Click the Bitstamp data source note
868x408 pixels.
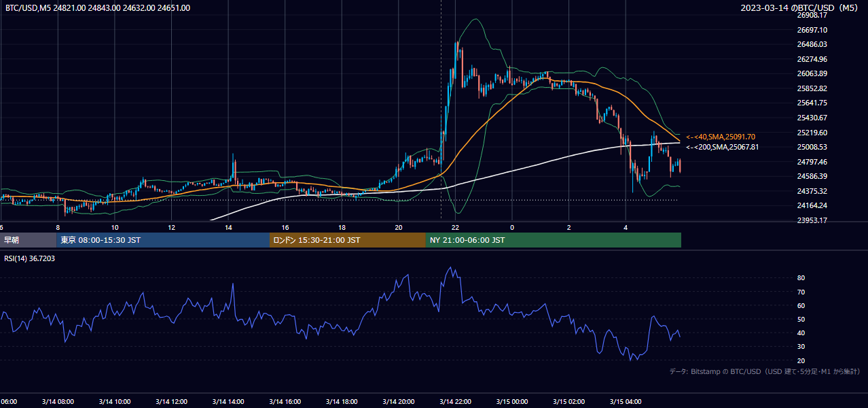765,371
